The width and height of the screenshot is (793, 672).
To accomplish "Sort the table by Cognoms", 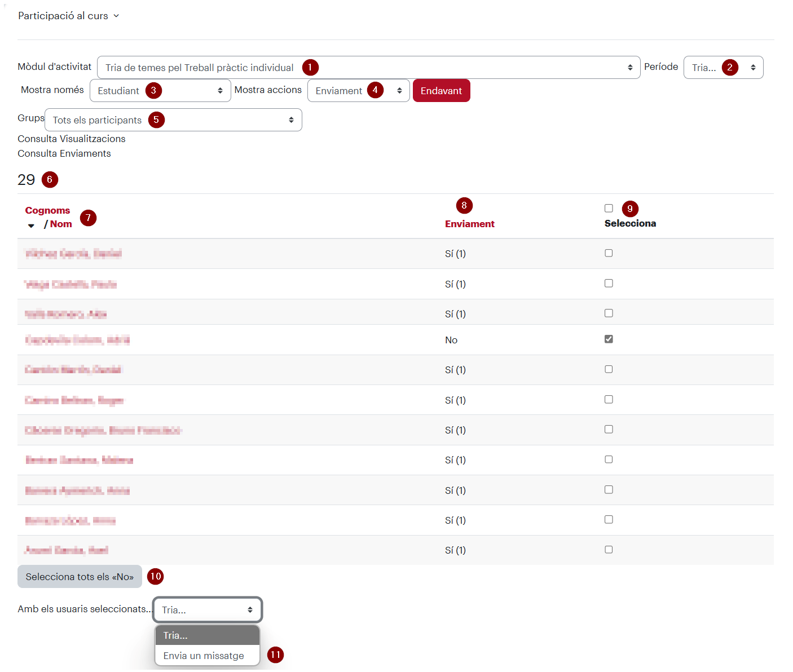I will click(47, 210).
